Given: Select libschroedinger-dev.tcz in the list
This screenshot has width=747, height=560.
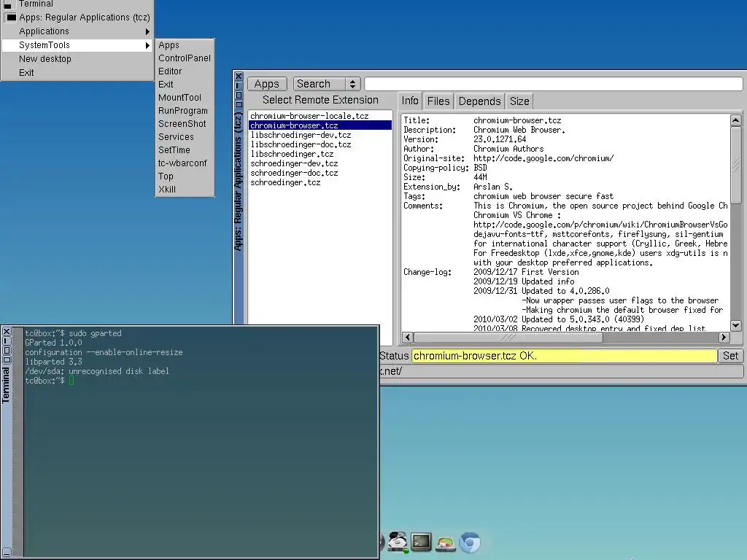Looking at the screenshot, I should (x=320, y=135).
